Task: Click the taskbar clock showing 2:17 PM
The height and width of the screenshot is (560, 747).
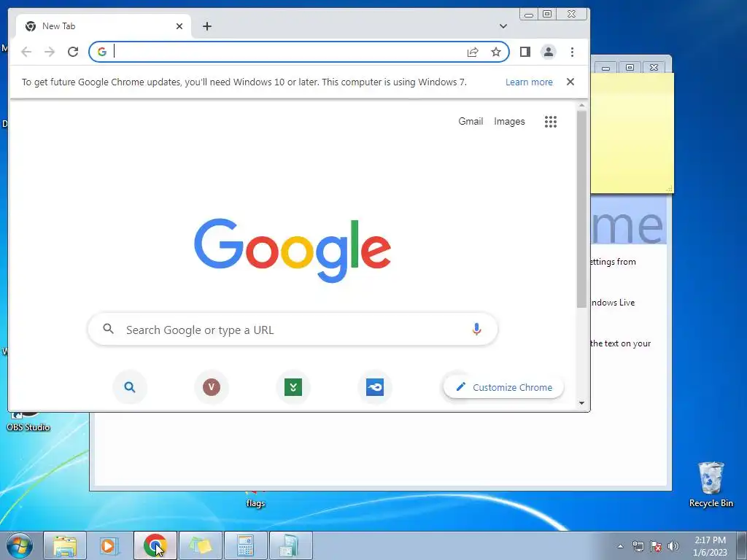Action: click(710, 546)
